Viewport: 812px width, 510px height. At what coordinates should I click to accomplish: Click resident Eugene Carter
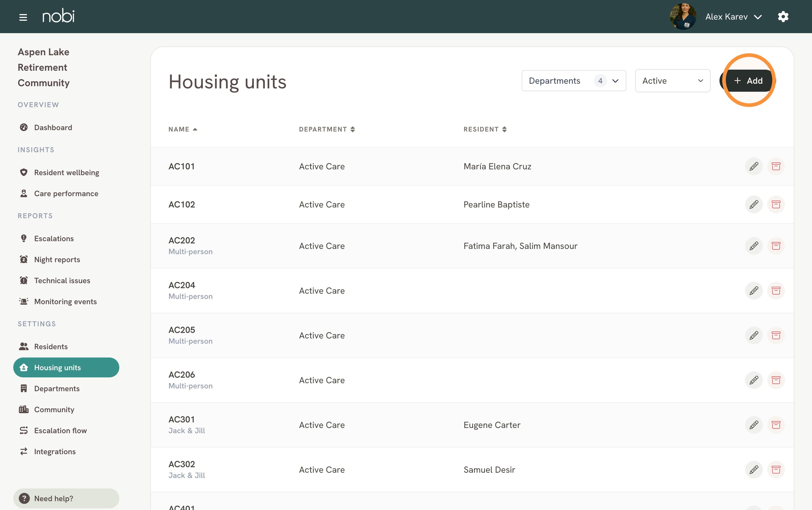click(x=492, y=425)
